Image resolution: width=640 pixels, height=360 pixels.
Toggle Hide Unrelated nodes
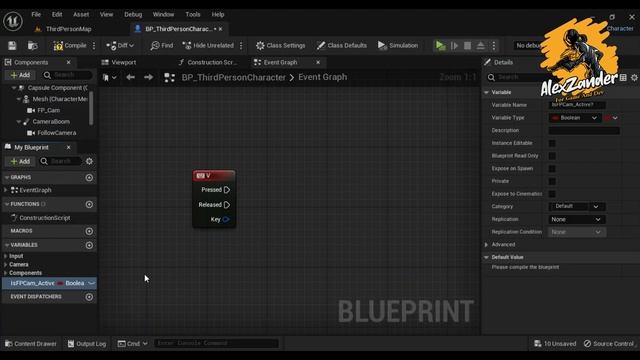(x=208, y=45)
